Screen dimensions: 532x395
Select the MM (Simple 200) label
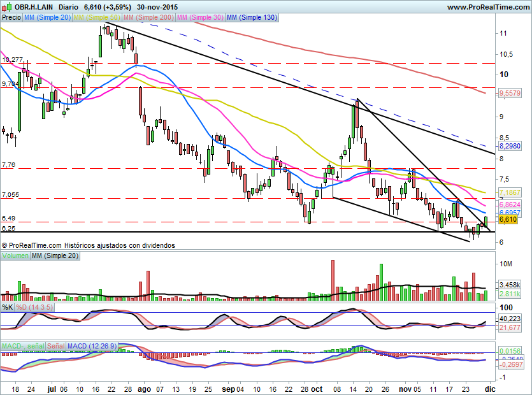click(148, 17)
